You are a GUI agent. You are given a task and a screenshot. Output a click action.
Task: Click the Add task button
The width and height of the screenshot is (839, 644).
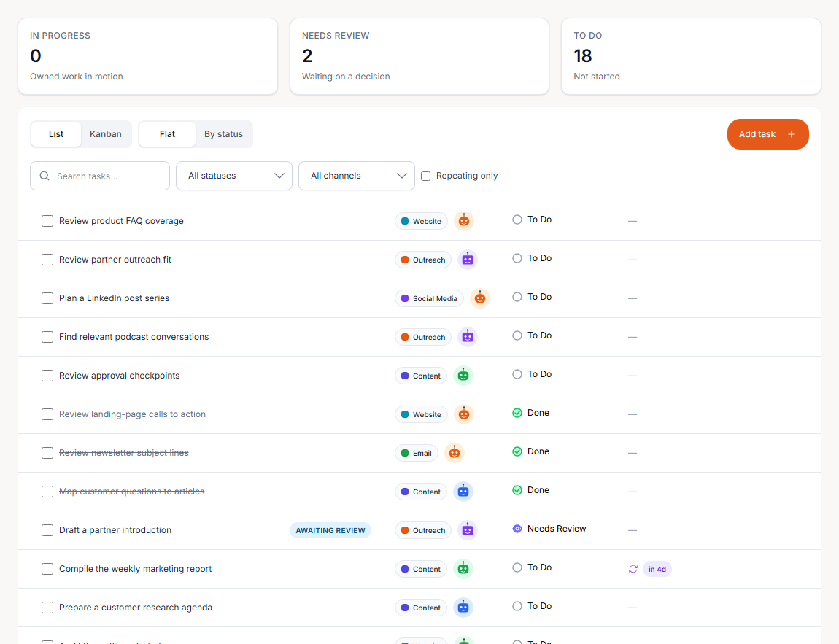[x=768, y=134]
